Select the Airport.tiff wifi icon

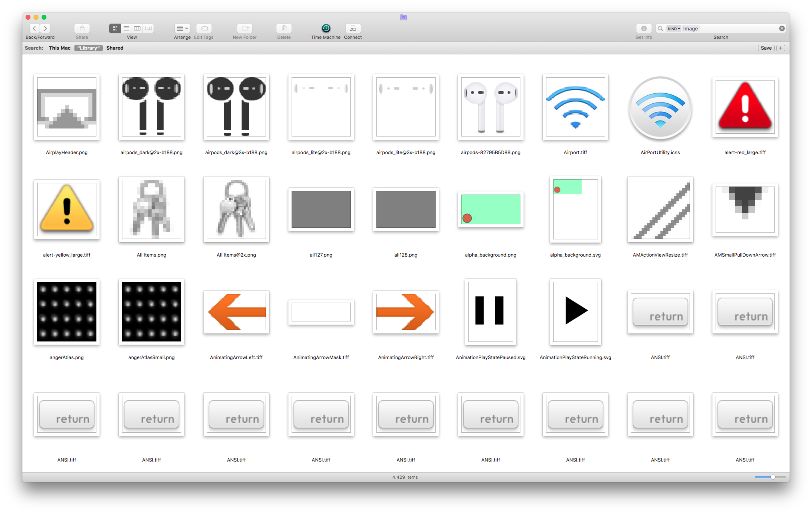coord(576,107)
